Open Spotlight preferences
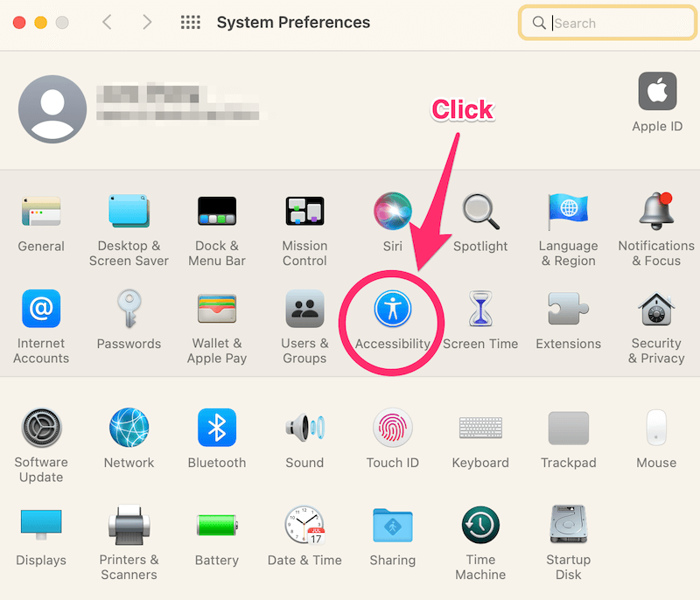Screen dimensions: 700x600 (480, 212)
